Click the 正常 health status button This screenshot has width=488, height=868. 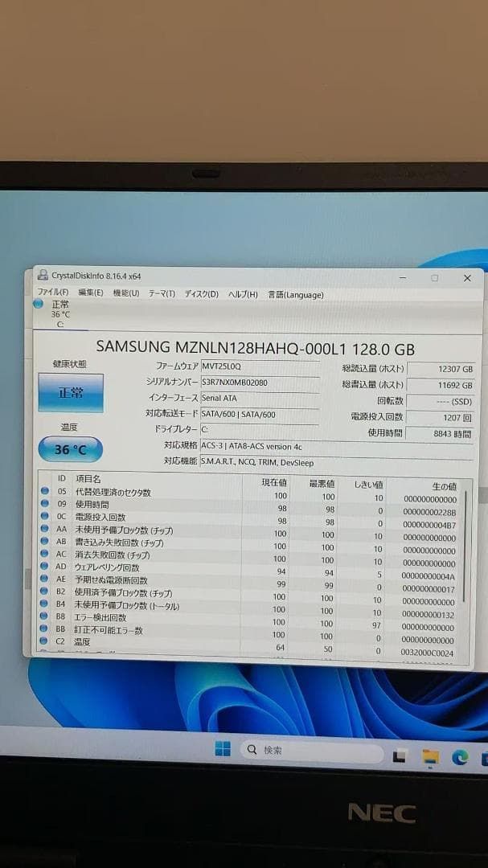(x=71, y=393)
